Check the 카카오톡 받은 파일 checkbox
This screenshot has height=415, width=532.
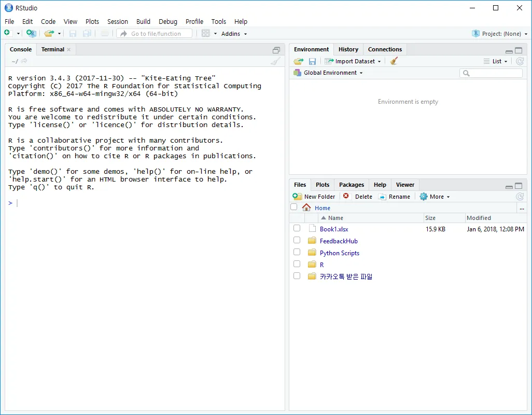pos(297,275)
